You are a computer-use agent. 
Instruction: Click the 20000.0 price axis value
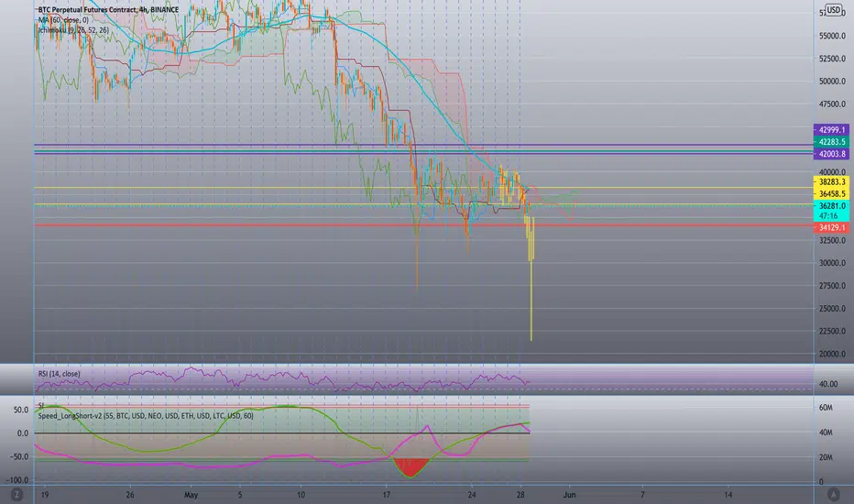coord(833,354)
